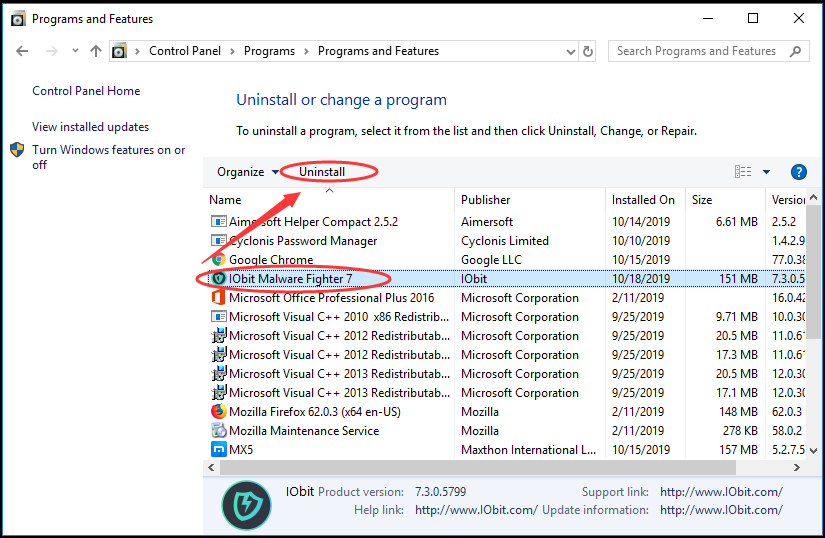Click the large IObit shield logo
Screen dimensions: 825x538
(x=246, y=505)
